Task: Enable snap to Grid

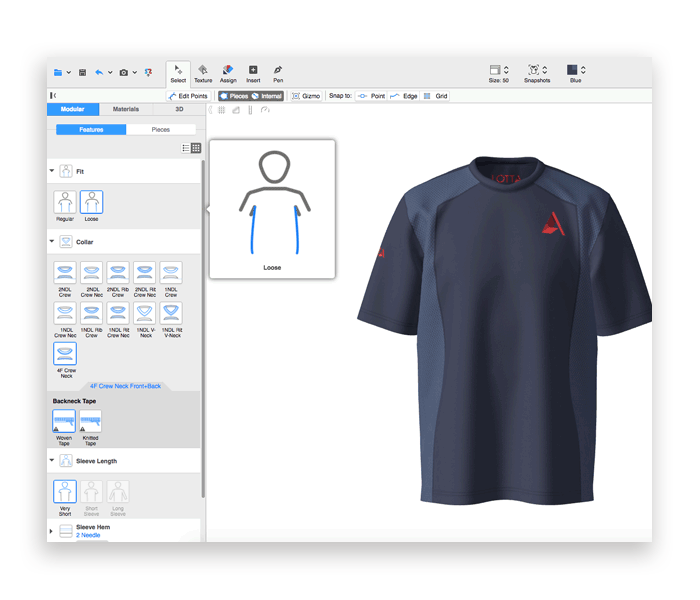Action: coord(435,96)
